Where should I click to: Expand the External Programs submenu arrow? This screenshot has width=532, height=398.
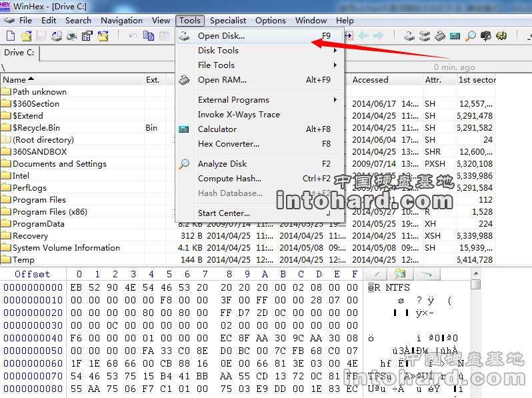[335, 100]
